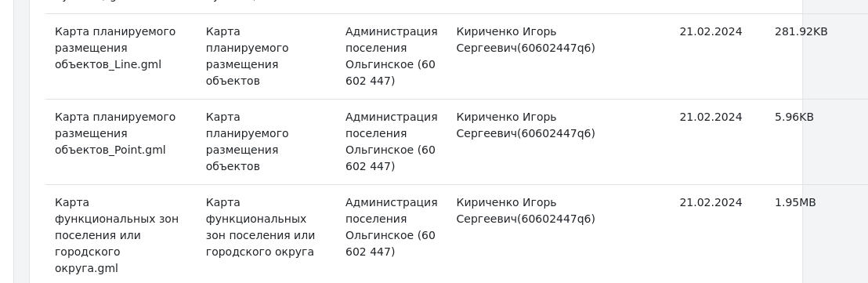868x283 pixels.
Task: Click Администрация cell in the Point.gml row
Action: click(x=392, y=142)
